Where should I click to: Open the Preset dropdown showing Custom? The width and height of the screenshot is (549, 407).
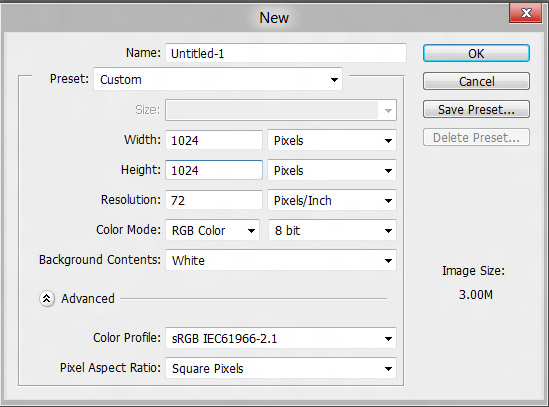click(218, 80)
